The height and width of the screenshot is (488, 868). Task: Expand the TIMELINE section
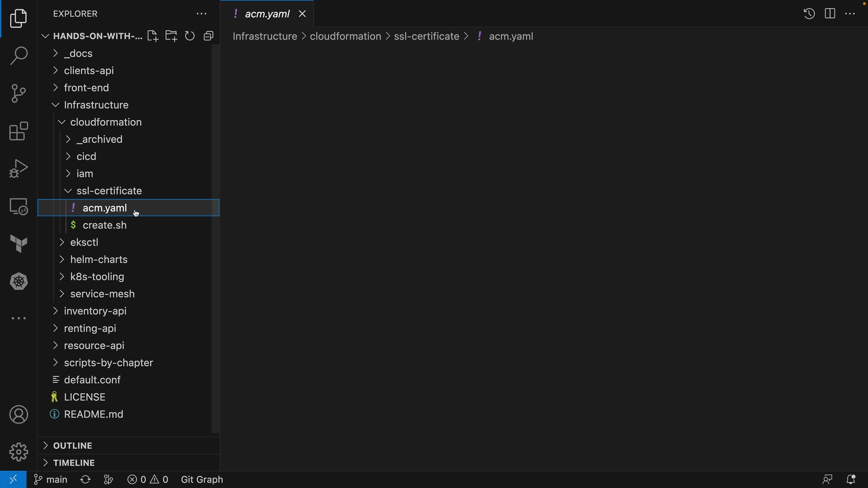point(74,463)
